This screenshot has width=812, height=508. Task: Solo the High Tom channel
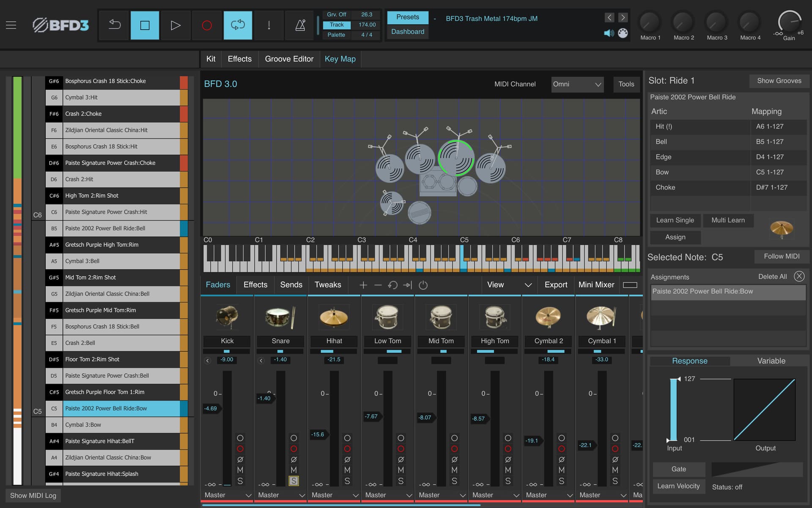click(x=508, y=481)
